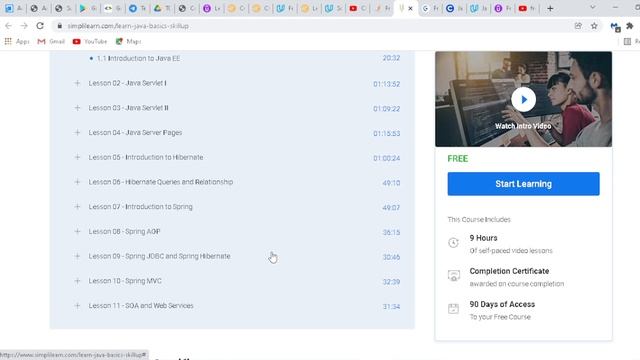
Task: Click Lesson 03 duration 01:09:22
Action: point(387,109)
